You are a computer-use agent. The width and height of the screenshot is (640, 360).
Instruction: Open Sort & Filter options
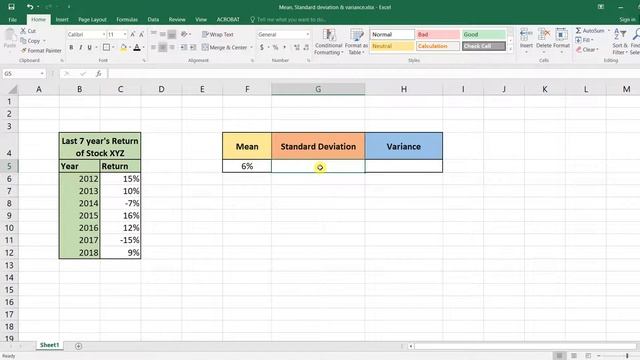coord(620,41)
